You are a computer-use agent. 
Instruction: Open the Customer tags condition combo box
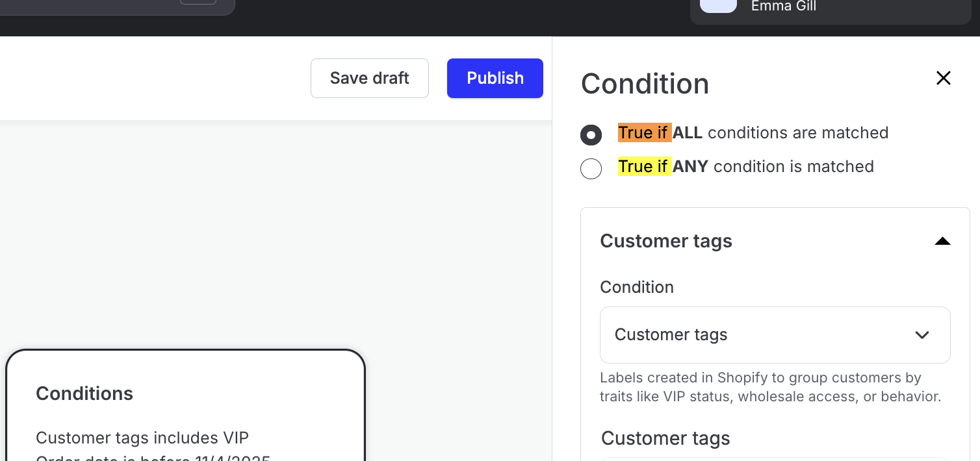click(775, 335)
